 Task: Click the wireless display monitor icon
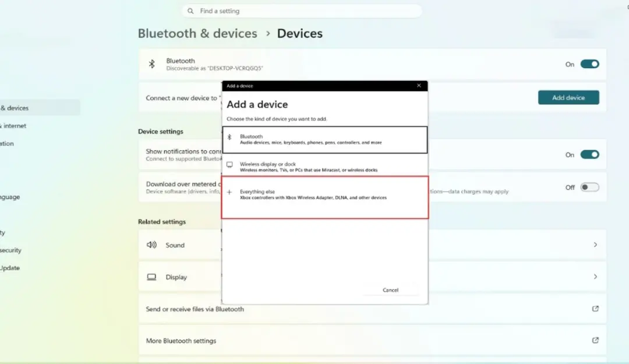pyautogui.click(x=229, y=165)
